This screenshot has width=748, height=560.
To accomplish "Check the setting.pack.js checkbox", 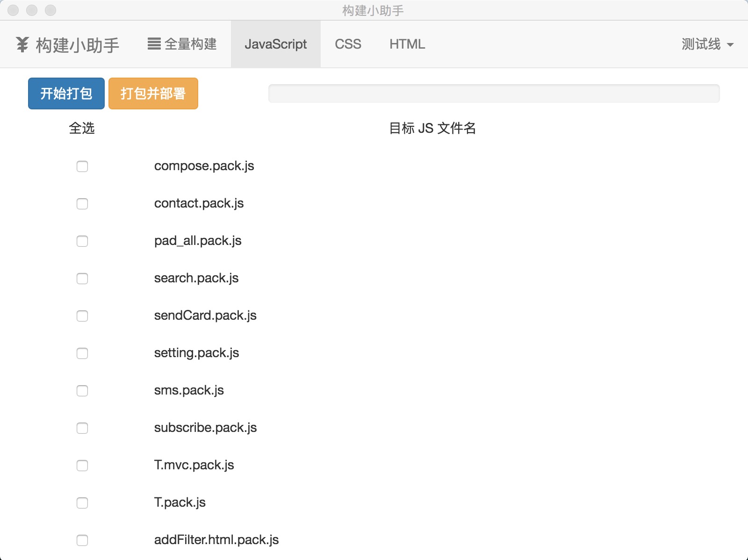I will (x=82, y=353).
